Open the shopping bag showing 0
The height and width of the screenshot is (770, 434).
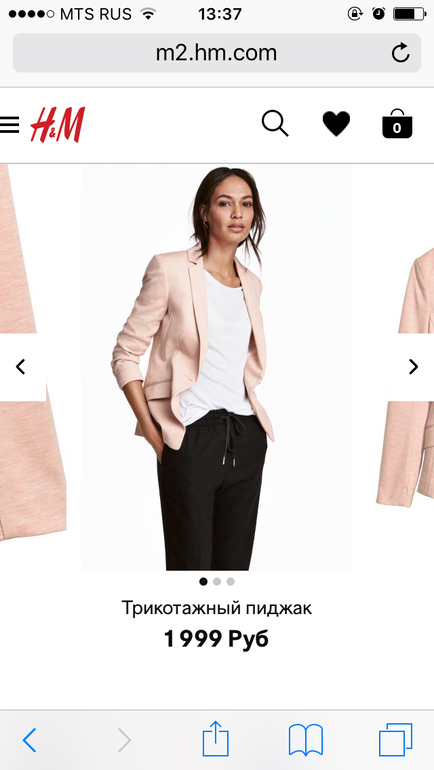click(397, 123)
